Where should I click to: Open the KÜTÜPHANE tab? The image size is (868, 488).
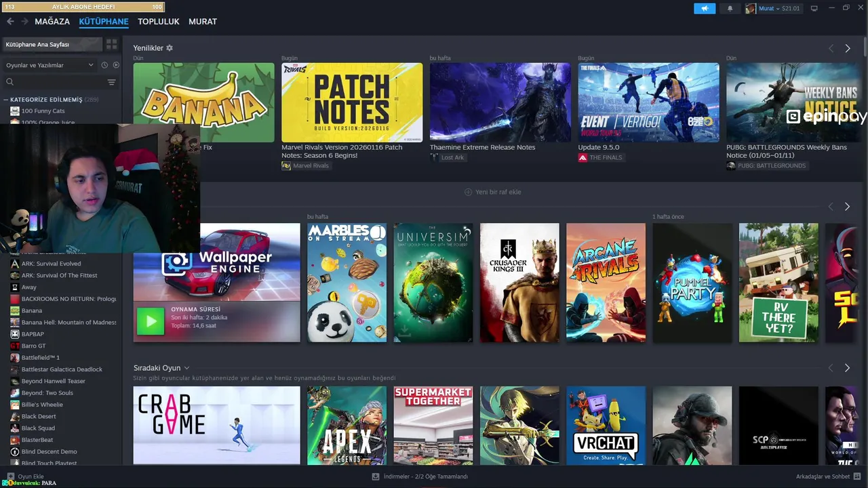coord(104,22)
